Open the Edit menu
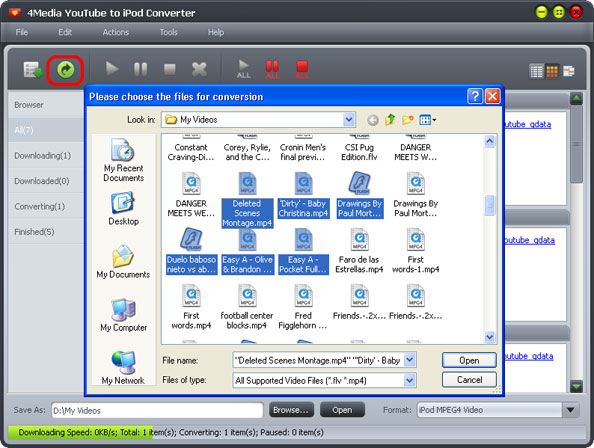The width and height of the screenshot is (594, 448). pyautogui.click(x=65, y=32)
